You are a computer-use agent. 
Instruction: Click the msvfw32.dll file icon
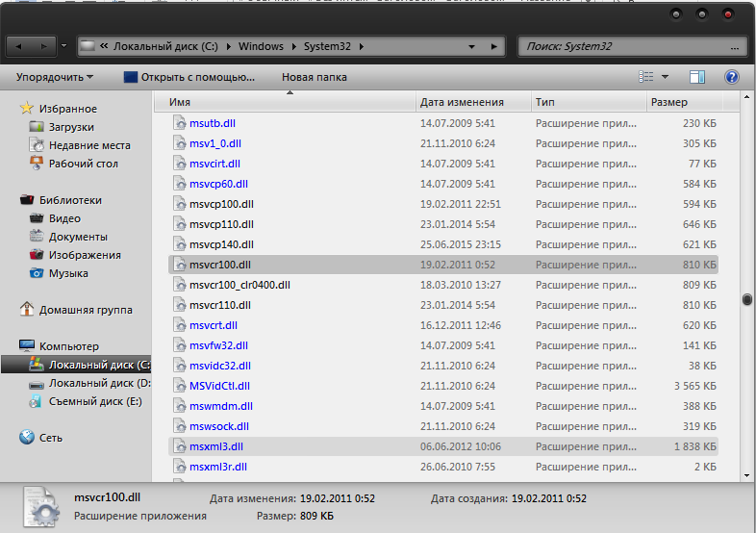(x=179, y=345)
